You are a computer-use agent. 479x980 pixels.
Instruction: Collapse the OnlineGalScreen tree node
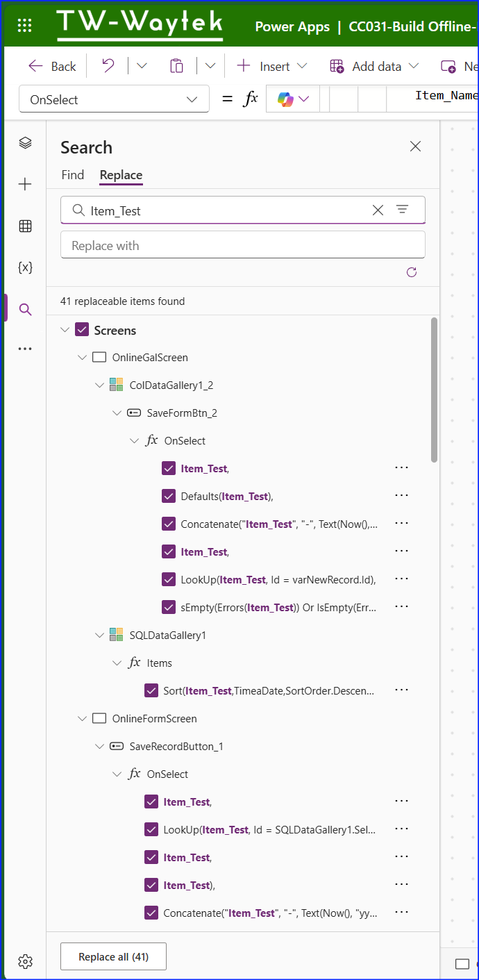click(83, 358)
